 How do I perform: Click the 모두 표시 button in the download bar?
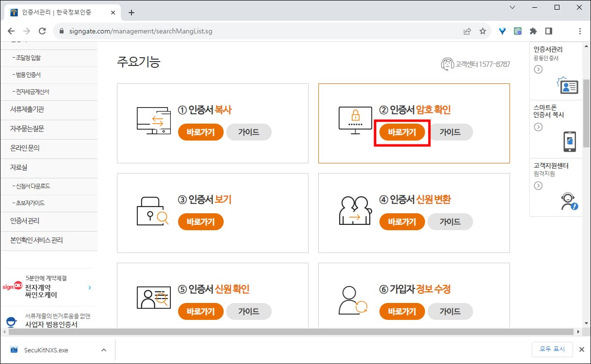pyautogui.click(x=552, y=349)
